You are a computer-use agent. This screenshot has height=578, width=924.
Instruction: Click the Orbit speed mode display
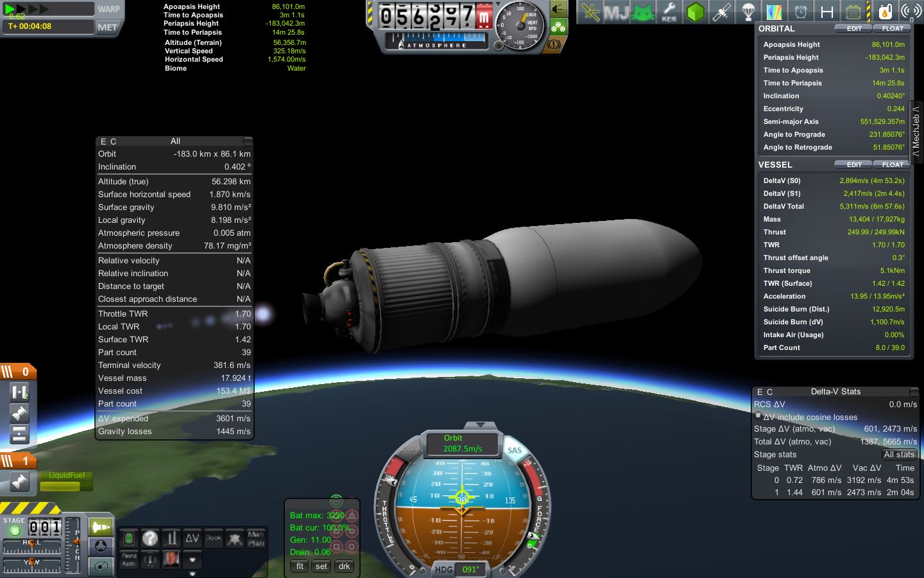tap(462, 443)
